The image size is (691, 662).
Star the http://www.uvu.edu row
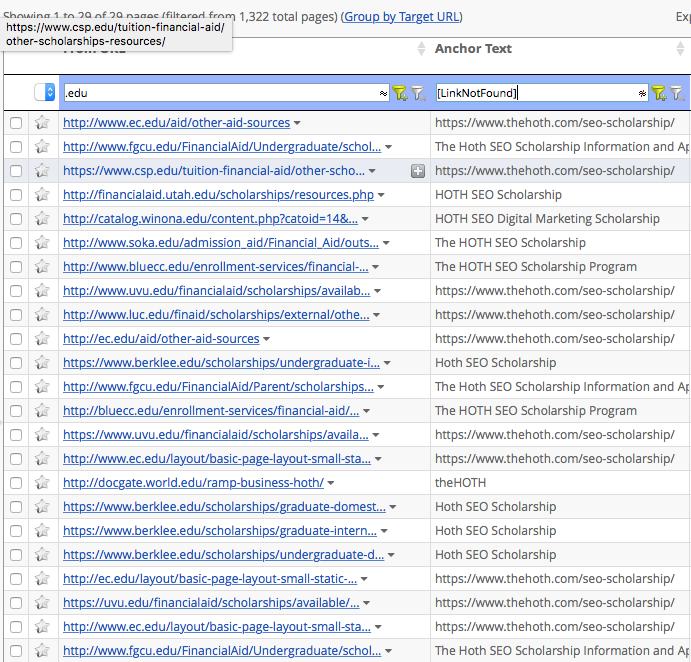coord(42,290)
